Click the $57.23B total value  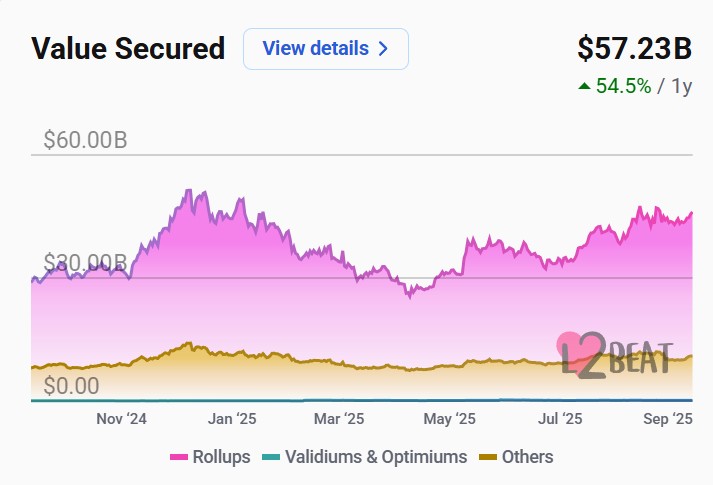coord(635,48)
